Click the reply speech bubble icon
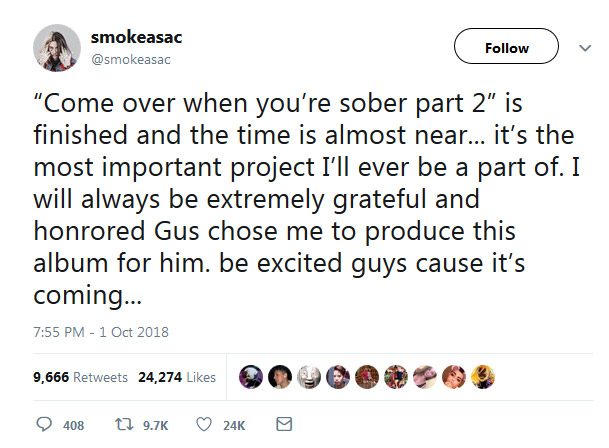Image resolution: width=609 pixels, height=448 pixels. point(44,424)
